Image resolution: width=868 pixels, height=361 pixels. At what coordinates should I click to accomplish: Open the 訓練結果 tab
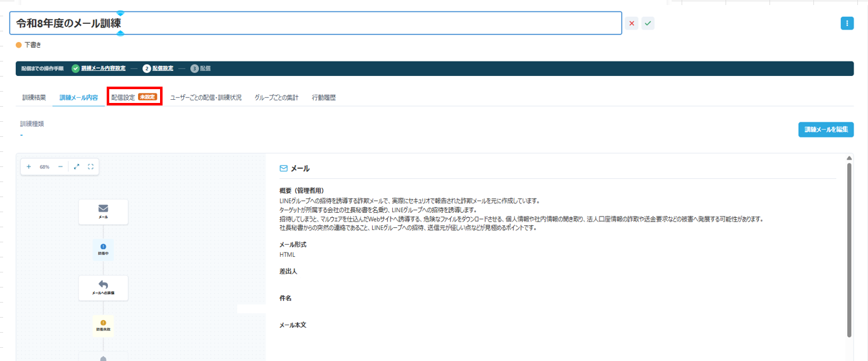pyautogui.click(x=34, y=98)
